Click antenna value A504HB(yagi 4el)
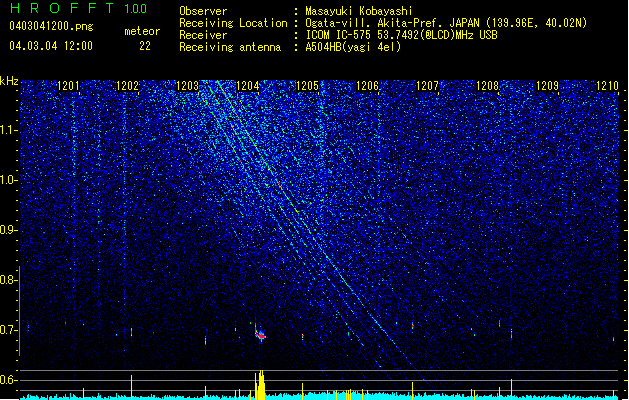The height and width of the screenshot is (400, 629). point(353,47)
